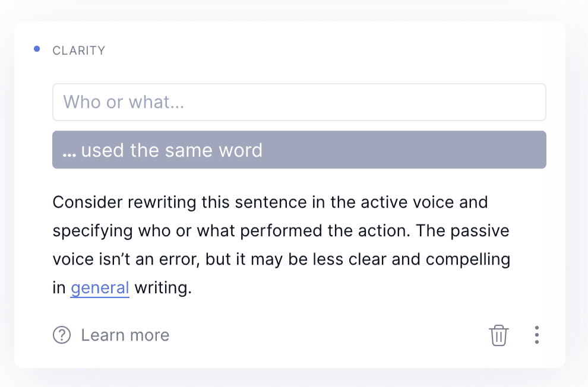Focus the subject input placeholder text box
The width and height of the screenshot is (588, 387).
[x=299, y=102]
